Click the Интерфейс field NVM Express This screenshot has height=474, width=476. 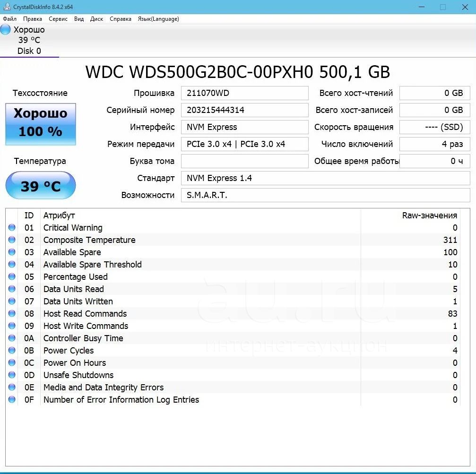tap(245, 127)
